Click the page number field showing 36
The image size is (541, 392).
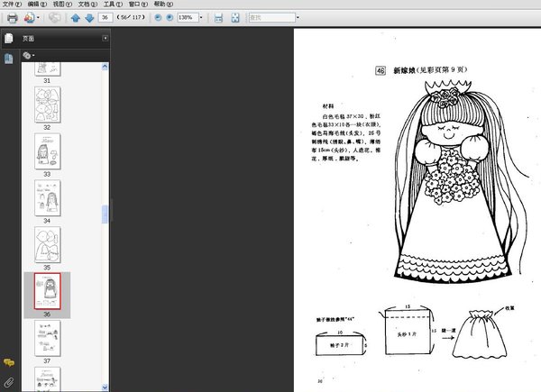coord(105,17)
